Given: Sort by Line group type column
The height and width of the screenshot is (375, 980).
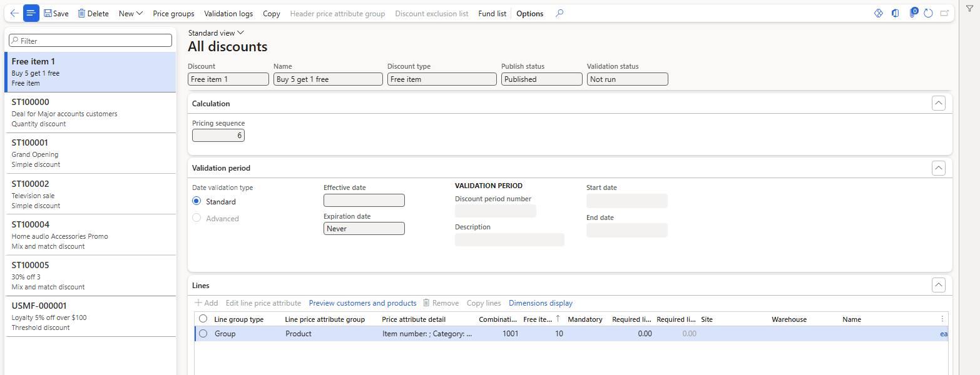Looking at the screenshot, I should point(239,319).
